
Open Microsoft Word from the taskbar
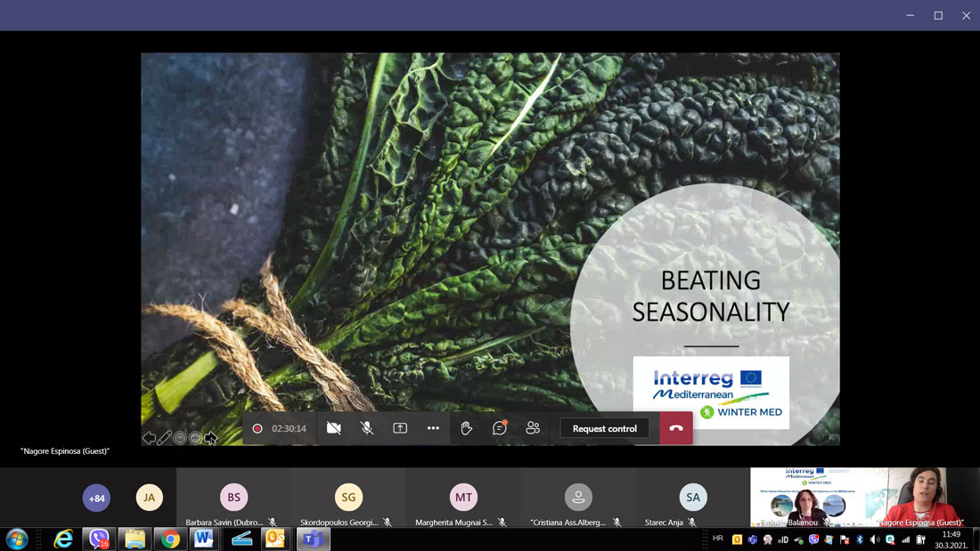(x=204, y=539)
